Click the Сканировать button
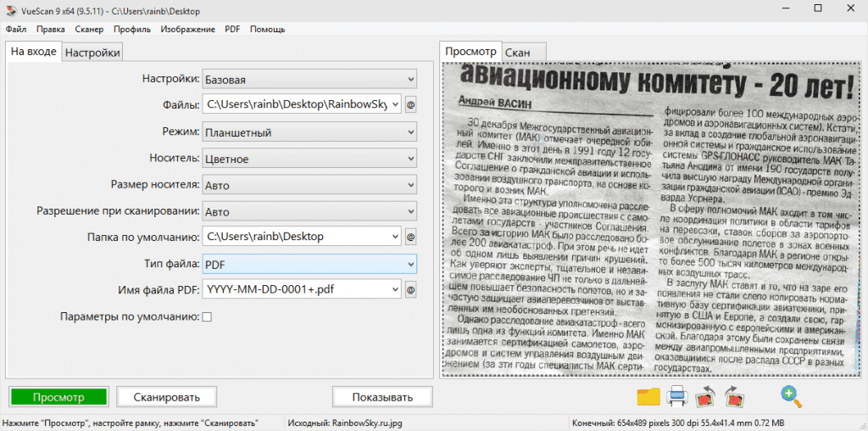868x431 pixels. coord(167,397)
